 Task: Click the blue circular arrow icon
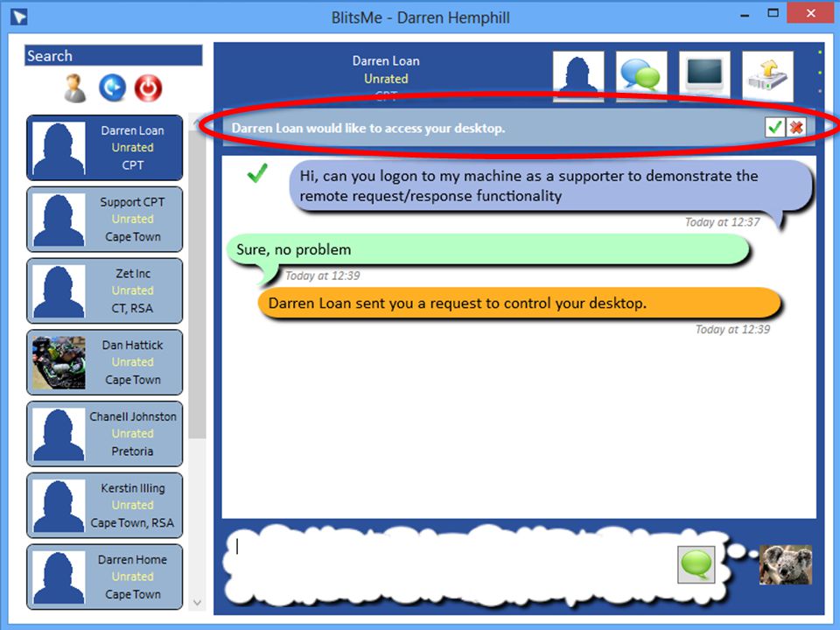113,87
